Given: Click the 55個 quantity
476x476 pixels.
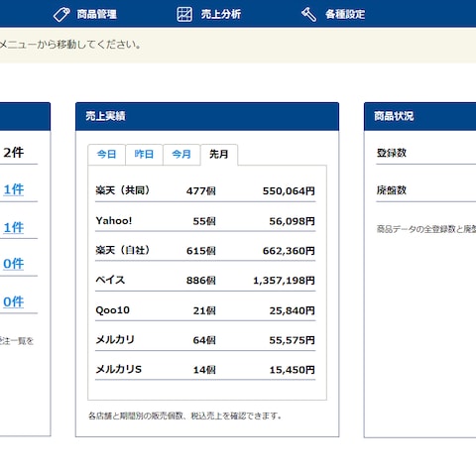Looking at the screenshot, I should point(204,221).
